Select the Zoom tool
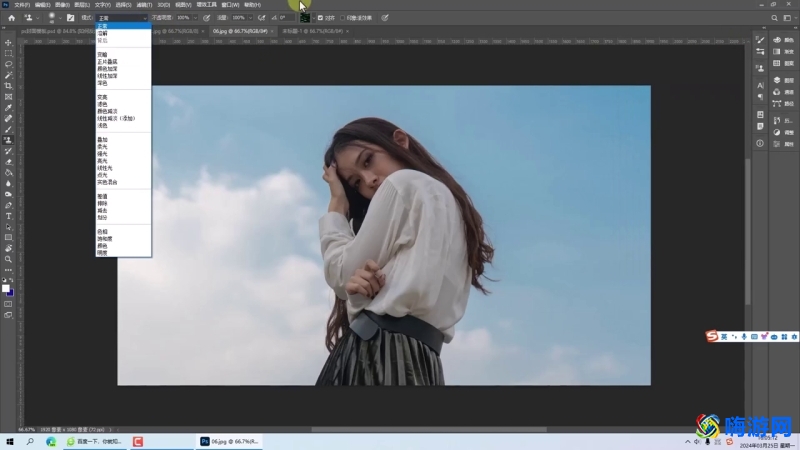800x450 pixels. tap(8, 259)
